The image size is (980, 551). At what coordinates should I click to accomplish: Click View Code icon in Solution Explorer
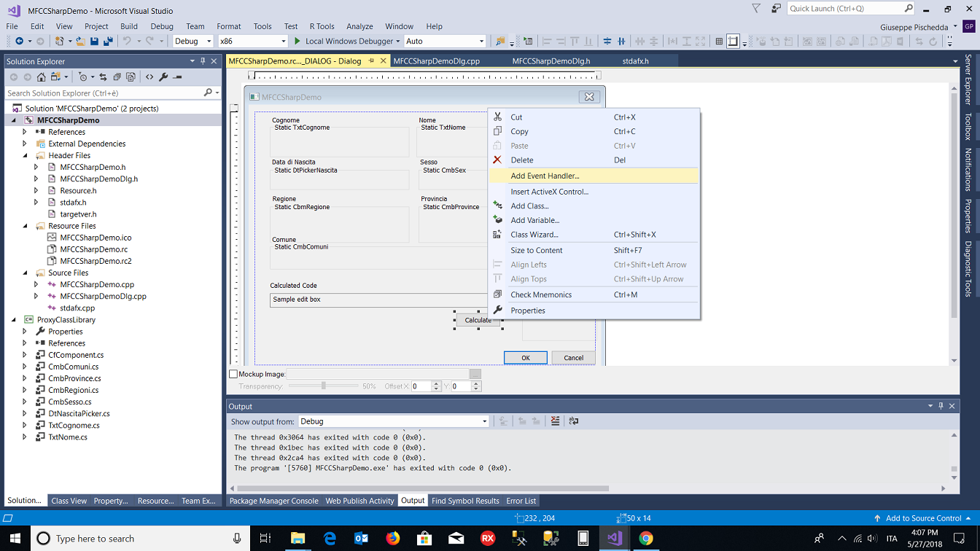coord(149,77)
